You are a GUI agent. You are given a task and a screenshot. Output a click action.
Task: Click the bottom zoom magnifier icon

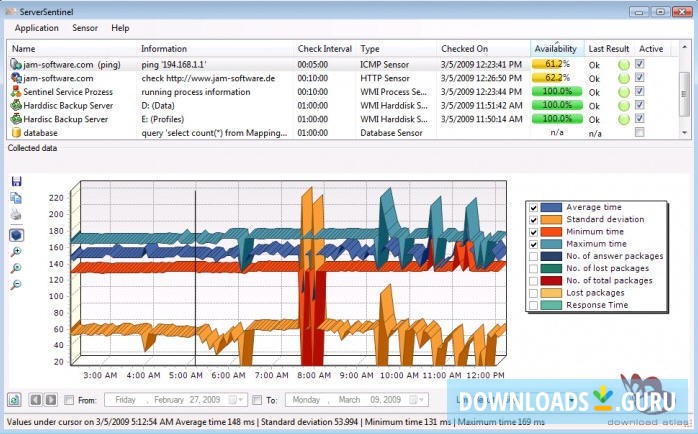point(16,284)
